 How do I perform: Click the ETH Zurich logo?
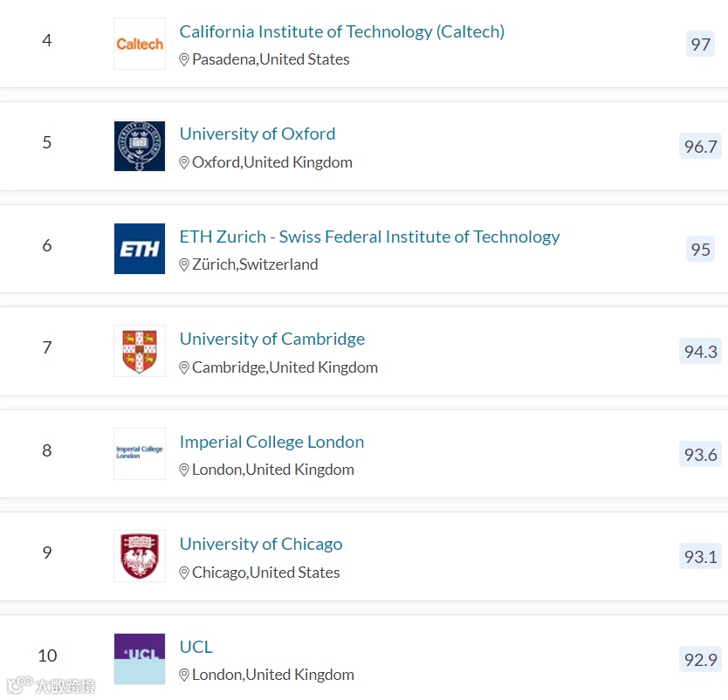click(140, 249)
